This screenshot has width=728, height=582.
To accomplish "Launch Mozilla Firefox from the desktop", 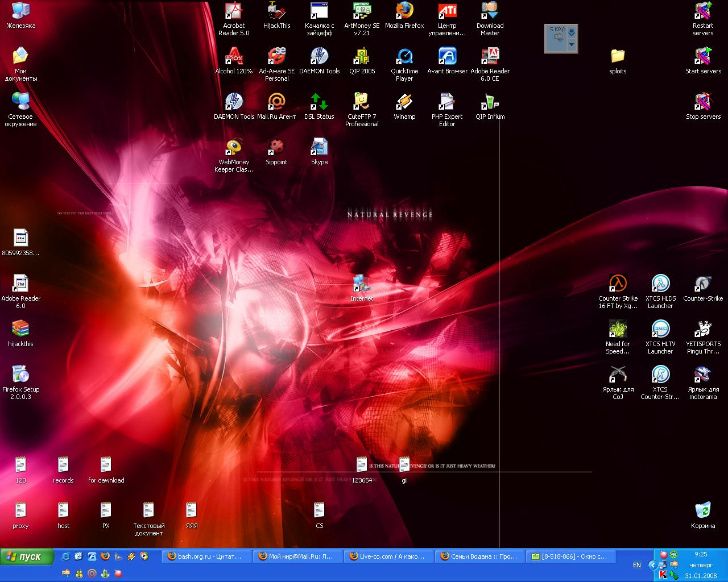I will pos(404,11).
